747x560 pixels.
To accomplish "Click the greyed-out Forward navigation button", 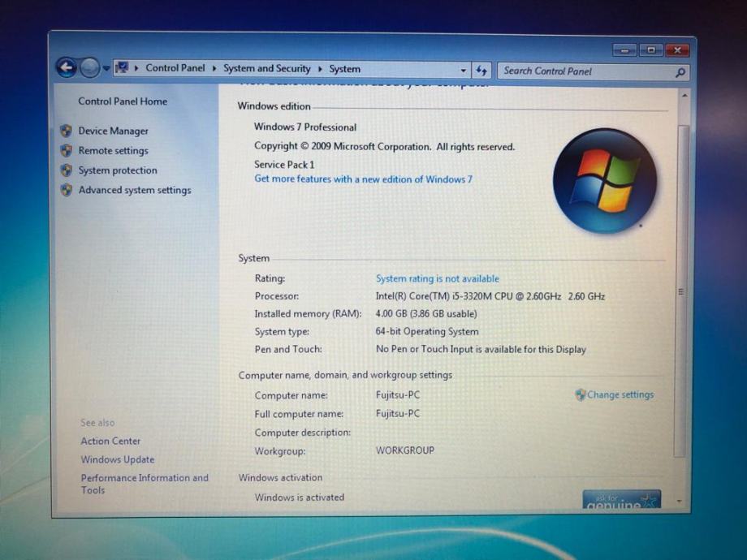I will coord(89,68).
